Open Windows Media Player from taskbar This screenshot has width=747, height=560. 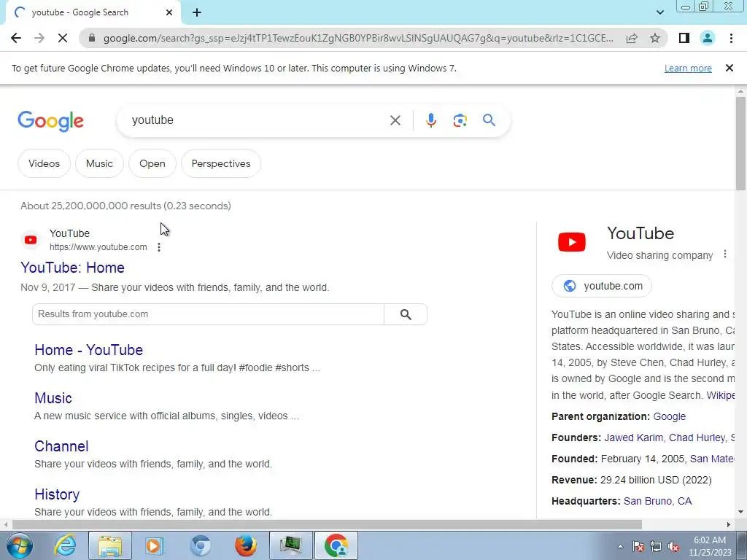(154, 545)
